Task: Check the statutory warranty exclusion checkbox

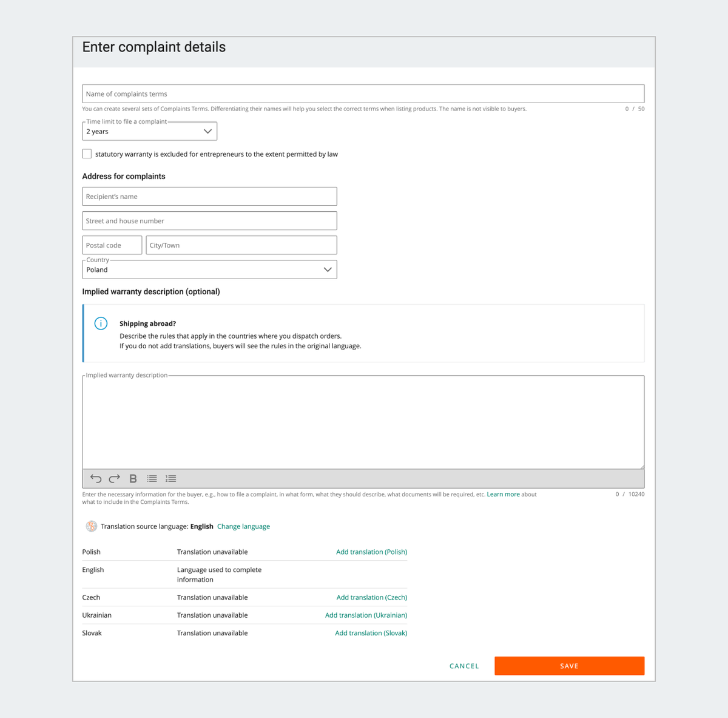Action: pos(87,154)
